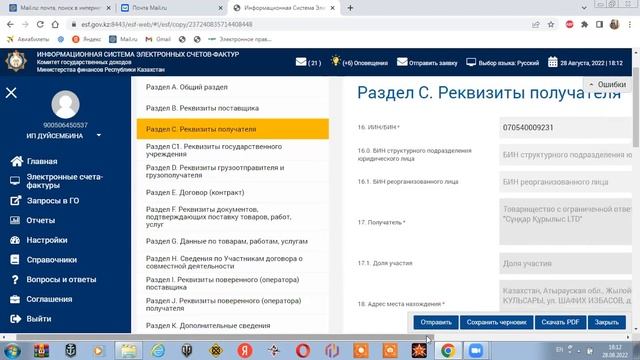
Task: Click the Получатель text area
Action: coord(565,222)
